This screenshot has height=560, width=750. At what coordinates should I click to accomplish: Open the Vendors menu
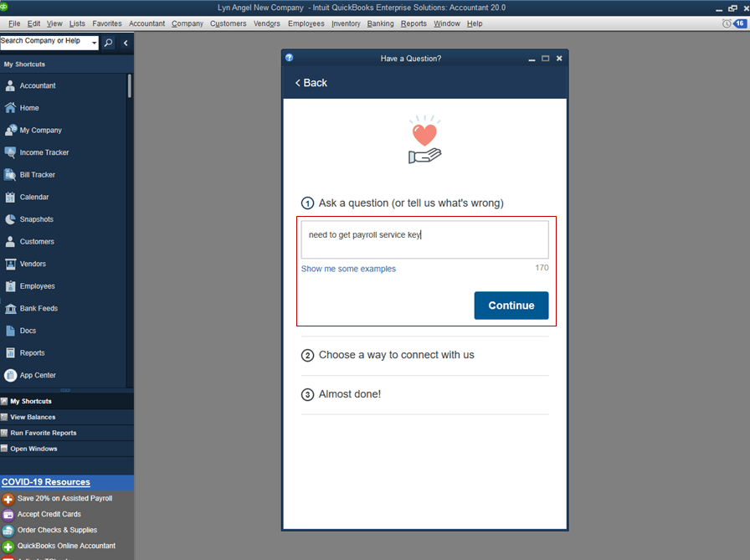tap(267, 23)
